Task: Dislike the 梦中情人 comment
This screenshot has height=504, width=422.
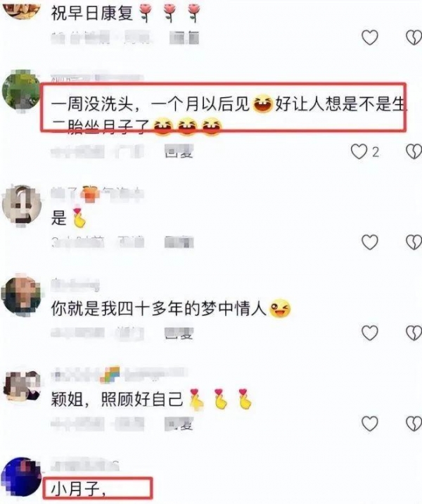Action: click(414, 333)
